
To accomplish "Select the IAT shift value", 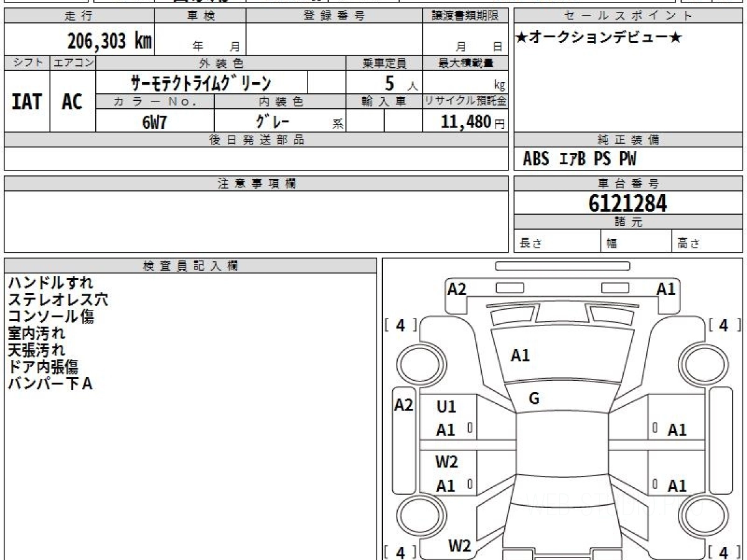I will (27, 101).
